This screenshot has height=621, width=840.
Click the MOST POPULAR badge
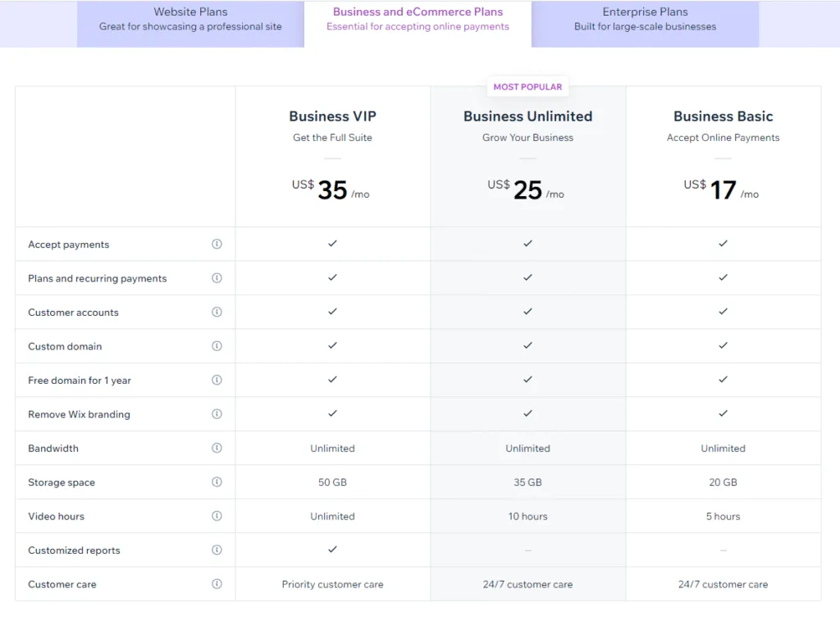tap(527, 86)
